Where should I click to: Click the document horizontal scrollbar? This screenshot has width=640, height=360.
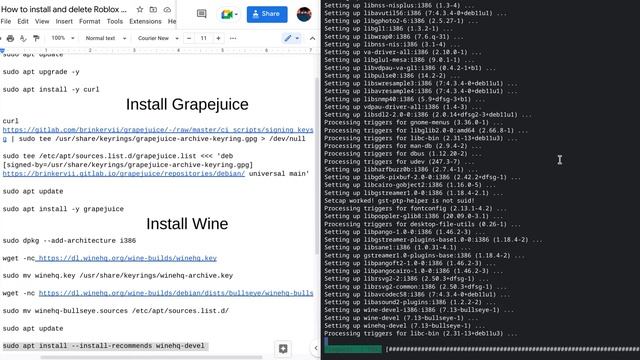151,358
